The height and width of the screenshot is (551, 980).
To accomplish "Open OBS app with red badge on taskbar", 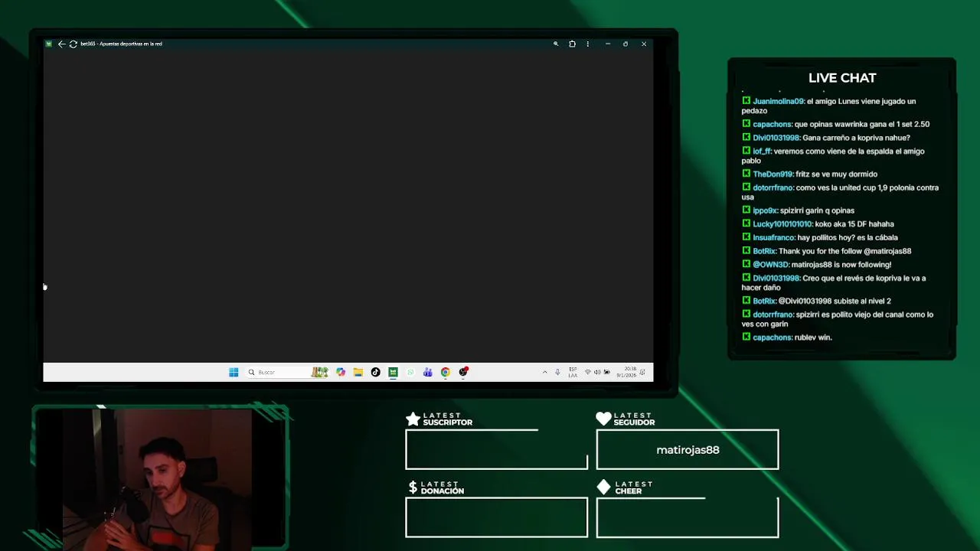I will click(x=463, y=372).
